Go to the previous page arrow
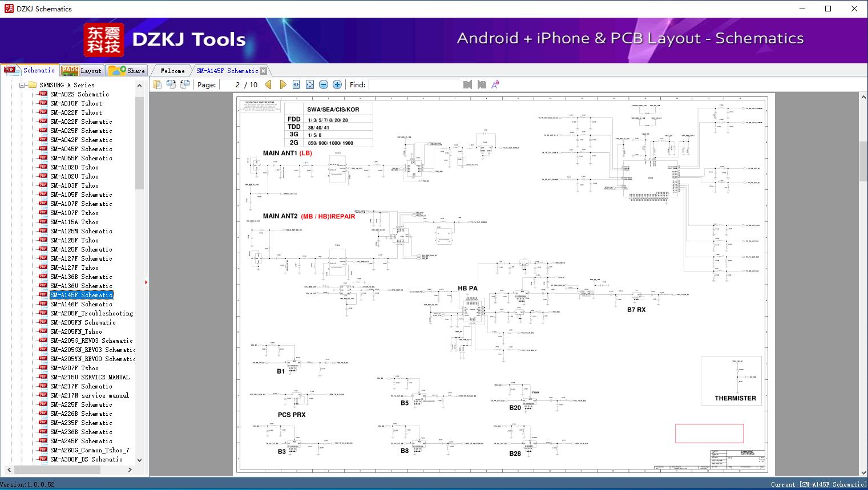Viewport: 868px width, 490px height. click(x=268, y=84)
